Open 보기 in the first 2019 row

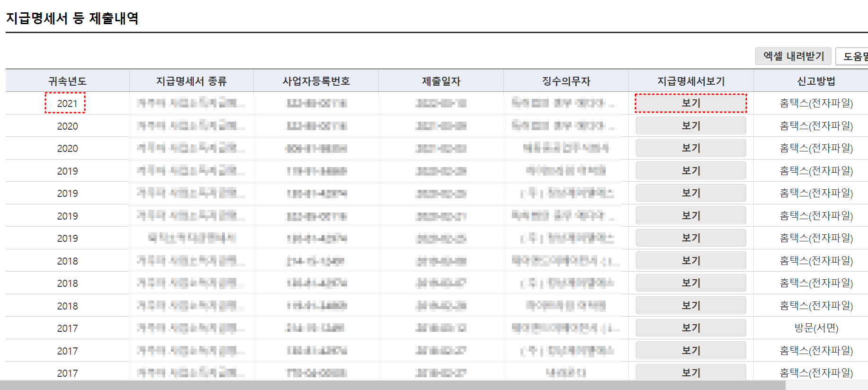pos(691,170)
